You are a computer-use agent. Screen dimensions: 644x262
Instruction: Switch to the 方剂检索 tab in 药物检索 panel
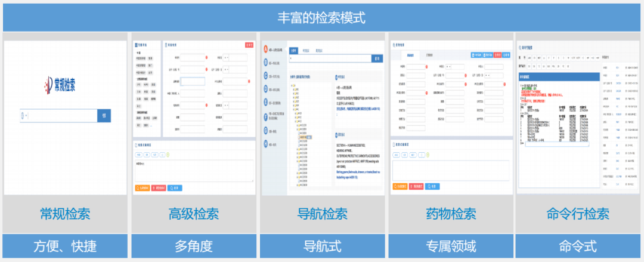click(429, 55)
